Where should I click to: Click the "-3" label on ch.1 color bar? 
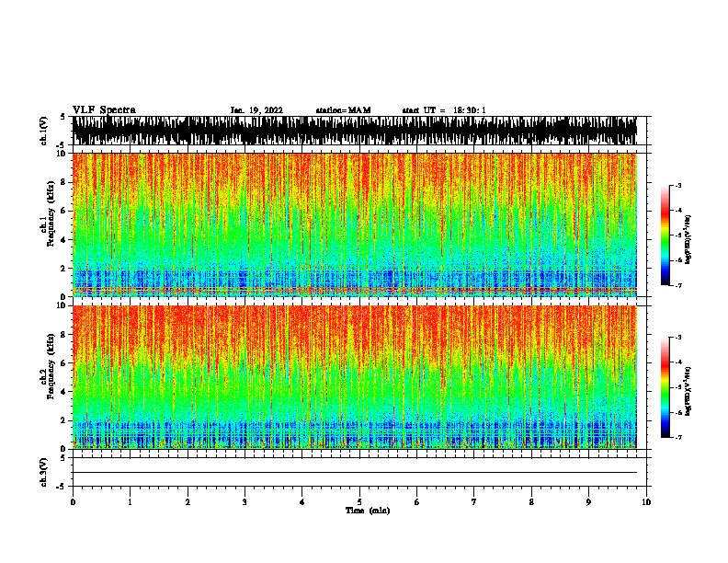678,186
